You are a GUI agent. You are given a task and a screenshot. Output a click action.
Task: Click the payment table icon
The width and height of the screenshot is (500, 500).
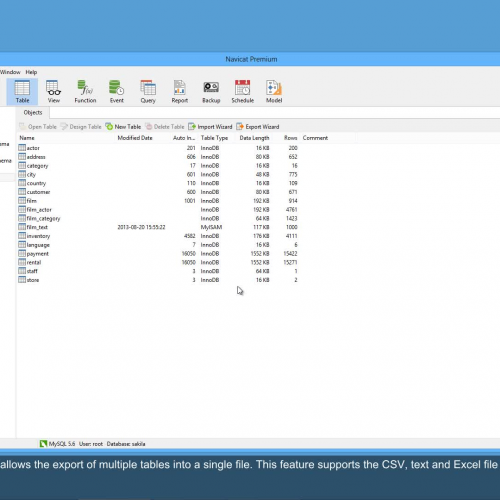22,253
